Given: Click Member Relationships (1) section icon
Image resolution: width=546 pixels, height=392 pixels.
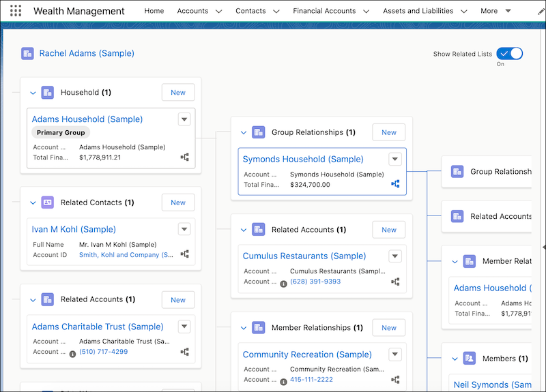Looking at the screenshot, I should pyautogui.click(x=259, y=328).
